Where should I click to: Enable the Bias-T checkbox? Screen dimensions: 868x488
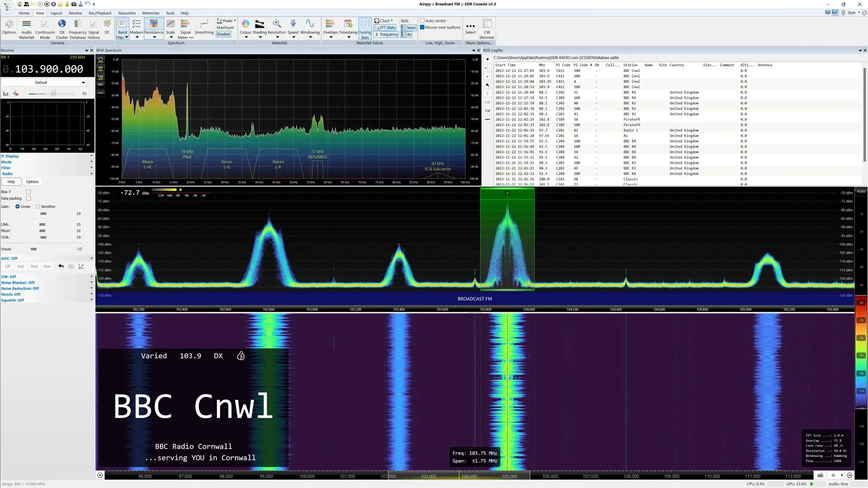(28, 192)
